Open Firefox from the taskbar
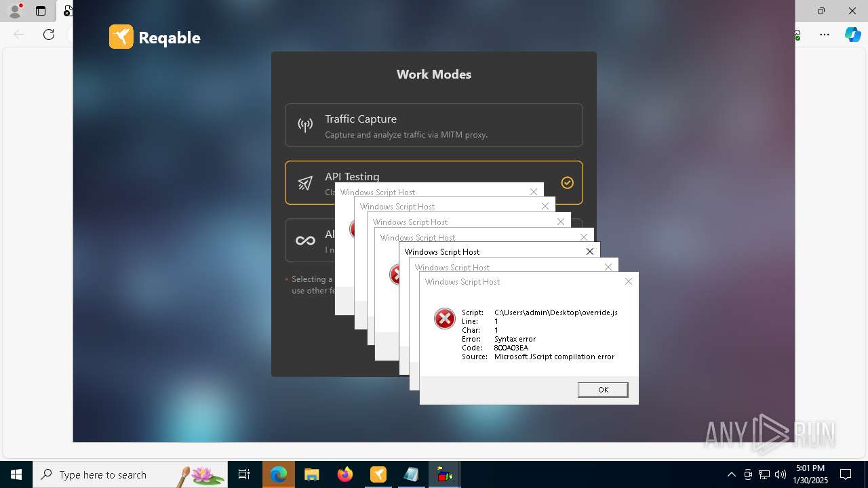 point(345,474)
